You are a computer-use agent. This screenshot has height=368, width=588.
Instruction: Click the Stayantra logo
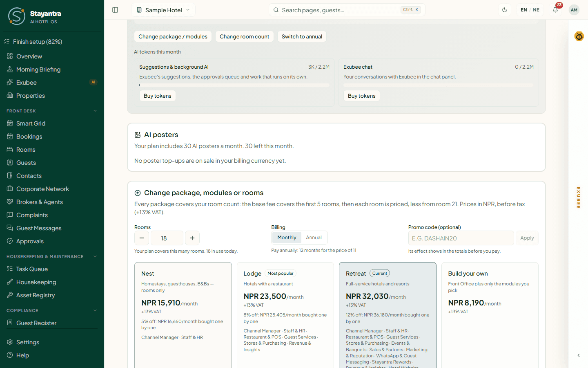[x=35, y=16]
